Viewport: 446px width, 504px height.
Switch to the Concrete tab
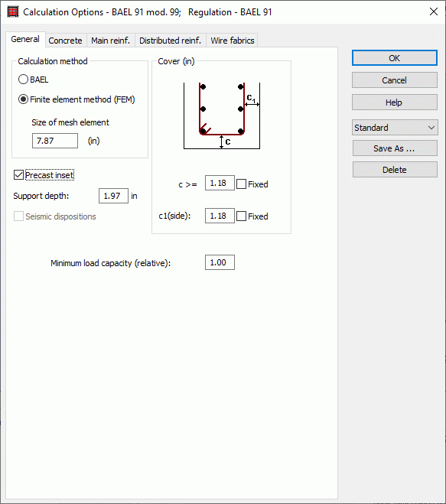[x=66, y=41]
